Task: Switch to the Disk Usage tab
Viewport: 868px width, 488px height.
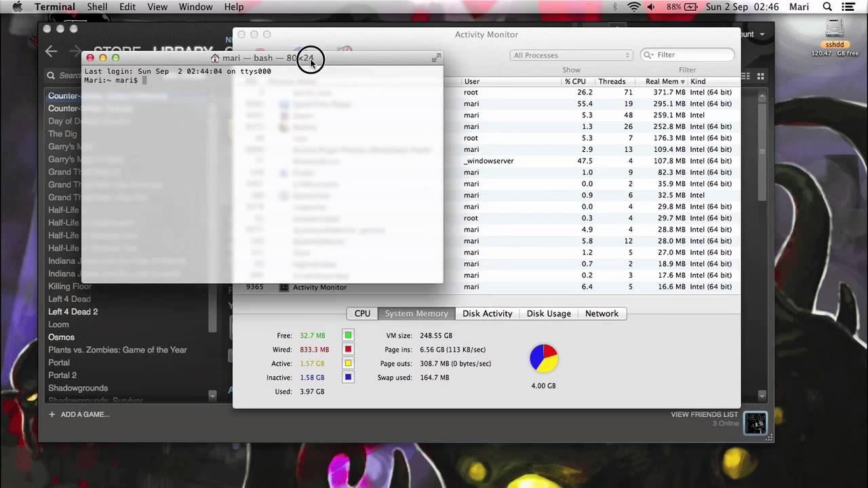Action: coord(549,314)
